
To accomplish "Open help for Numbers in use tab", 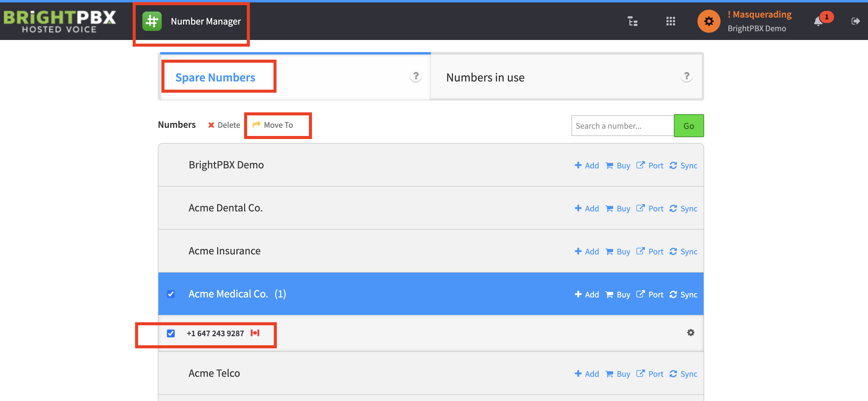I will [686, 77].
